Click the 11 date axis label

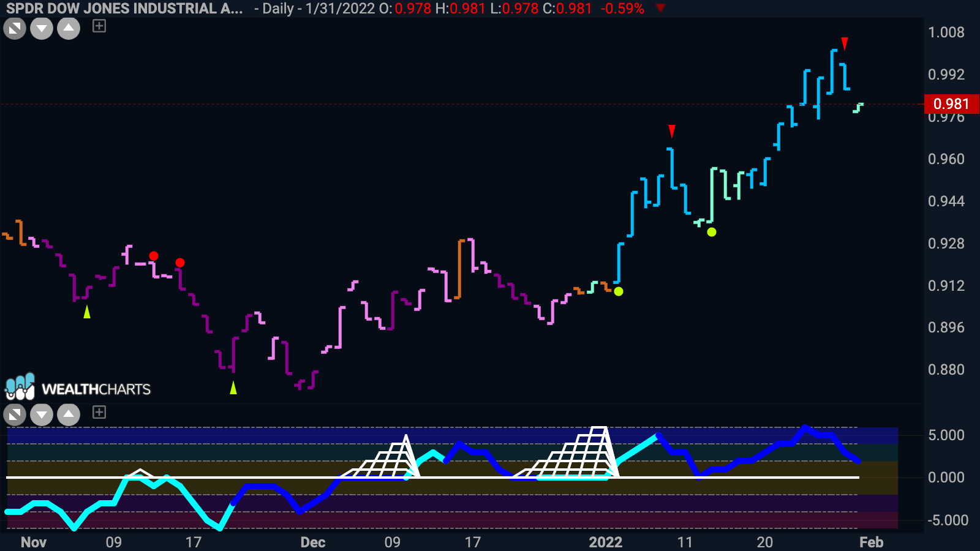point(685,542)
